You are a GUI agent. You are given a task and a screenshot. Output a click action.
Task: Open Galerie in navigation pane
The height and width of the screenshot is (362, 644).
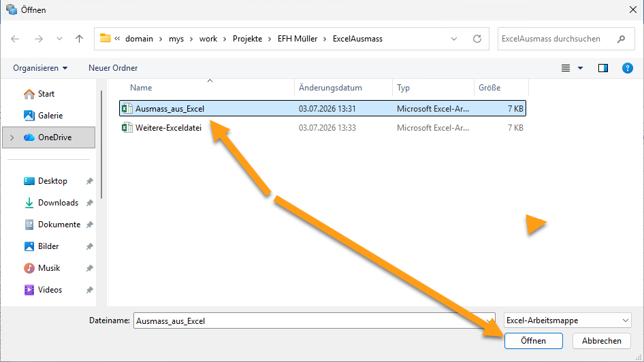click(x=43, y=116)
